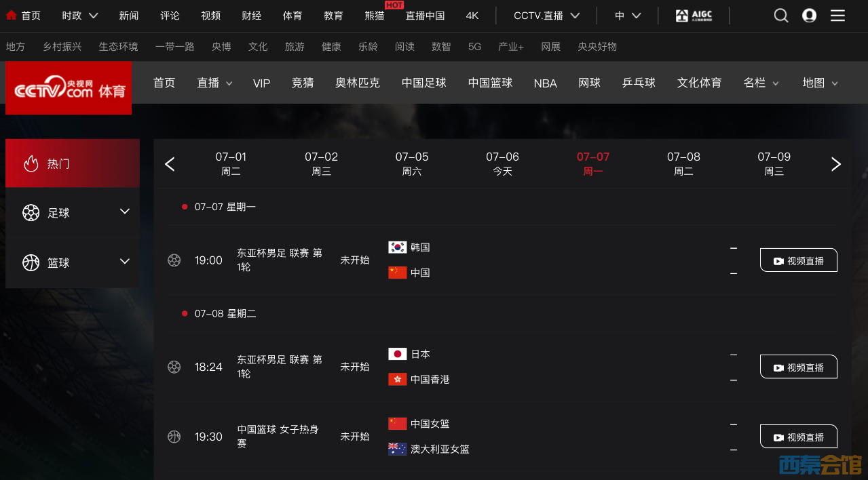Open the 名栏 dropdown in sports nav

click(x=761, y=83)
